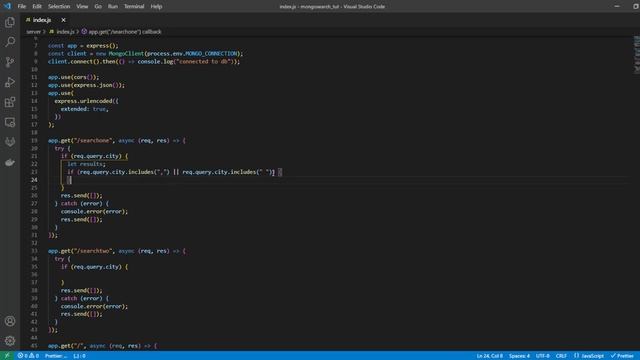Viewport: 640px width, 360px height.
Task: Open the Remote Explorer view
Action: (10, 122)
